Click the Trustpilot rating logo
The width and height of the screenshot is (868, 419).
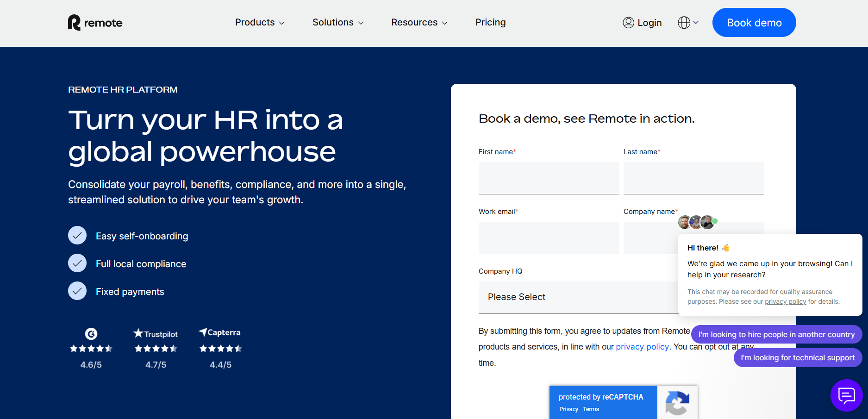156,334
